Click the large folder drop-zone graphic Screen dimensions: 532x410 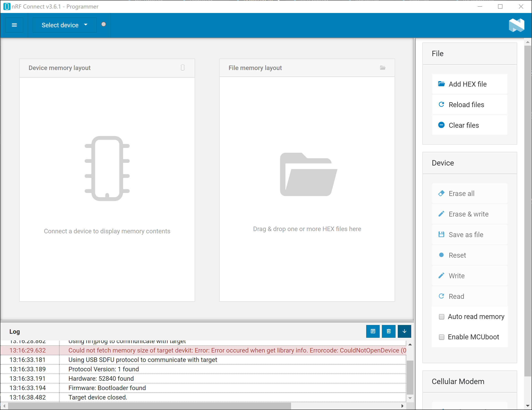point(308,174)
